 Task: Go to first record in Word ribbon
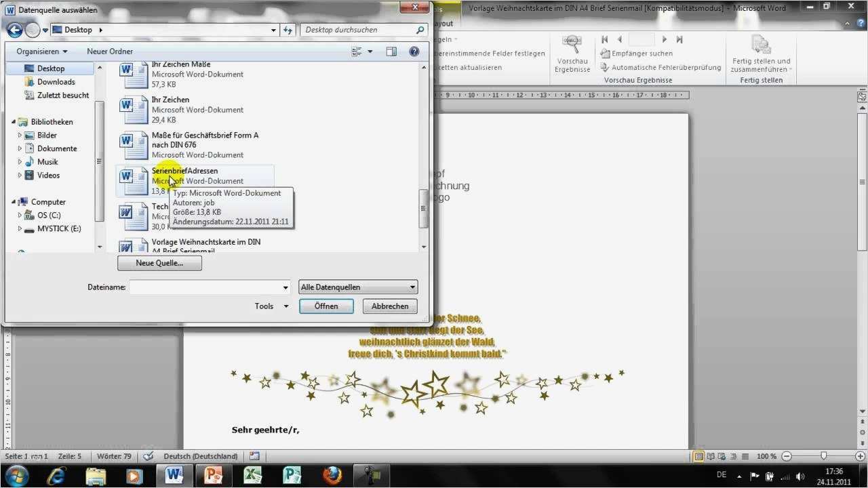[x=605, y=40]
